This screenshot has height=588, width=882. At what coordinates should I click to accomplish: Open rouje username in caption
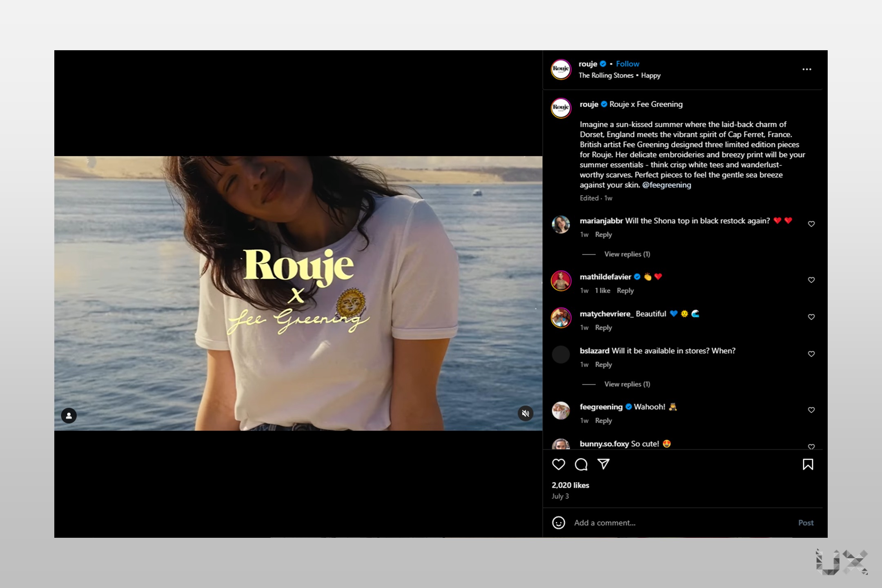point(589,104)
